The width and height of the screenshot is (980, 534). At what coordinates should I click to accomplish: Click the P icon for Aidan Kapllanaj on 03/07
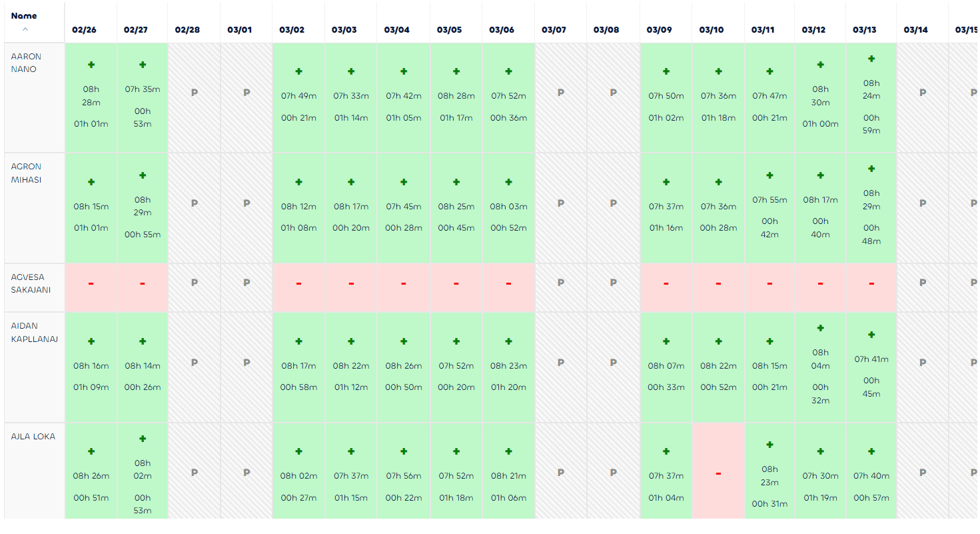coord(561,363)
